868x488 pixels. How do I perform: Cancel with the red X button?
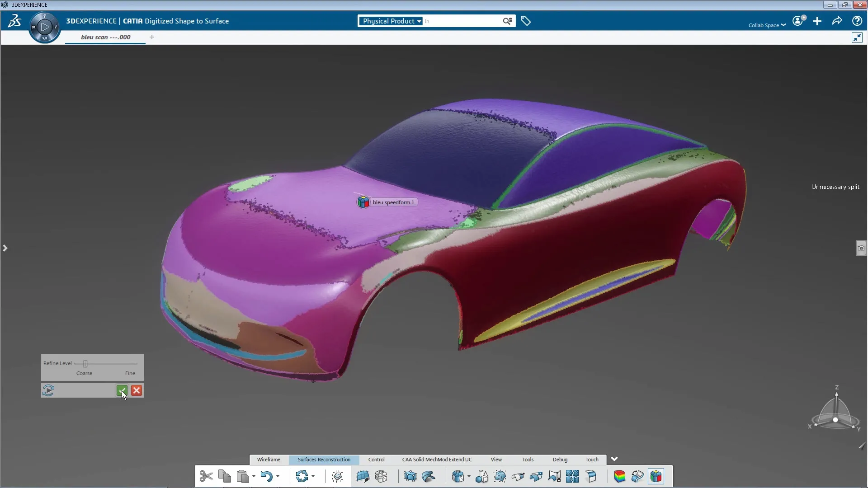click(x=136, y=390)
